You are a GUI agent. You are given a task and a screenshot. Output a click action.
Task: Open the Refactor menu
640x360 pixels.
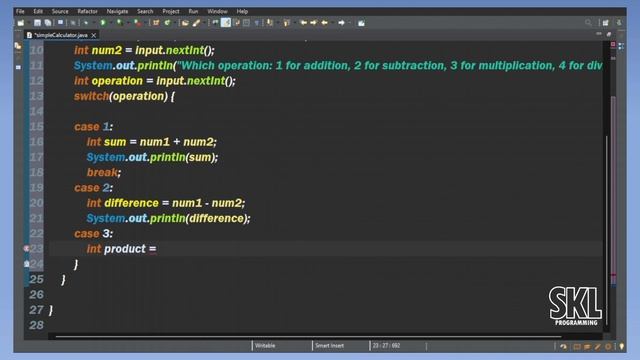click(87, 11)
